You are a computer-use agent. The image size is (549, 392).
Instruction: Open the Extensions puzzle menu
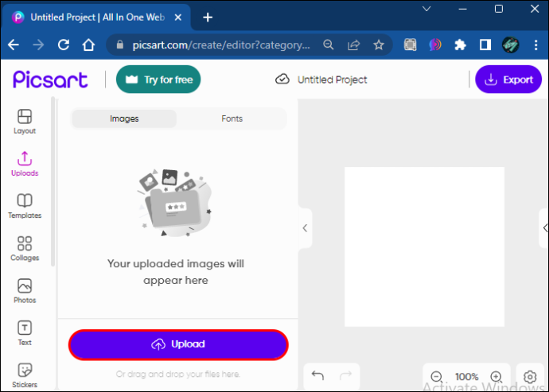click(x=460, y=45)
